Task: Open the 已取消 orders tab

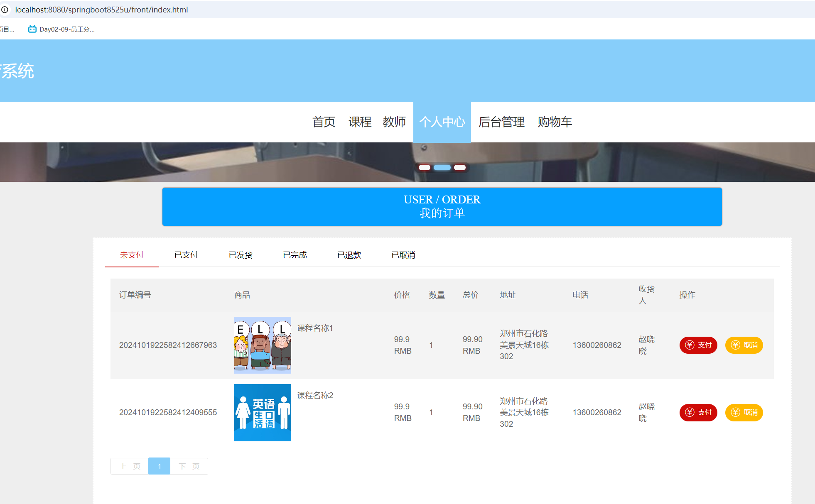Action: coord(403,254)
